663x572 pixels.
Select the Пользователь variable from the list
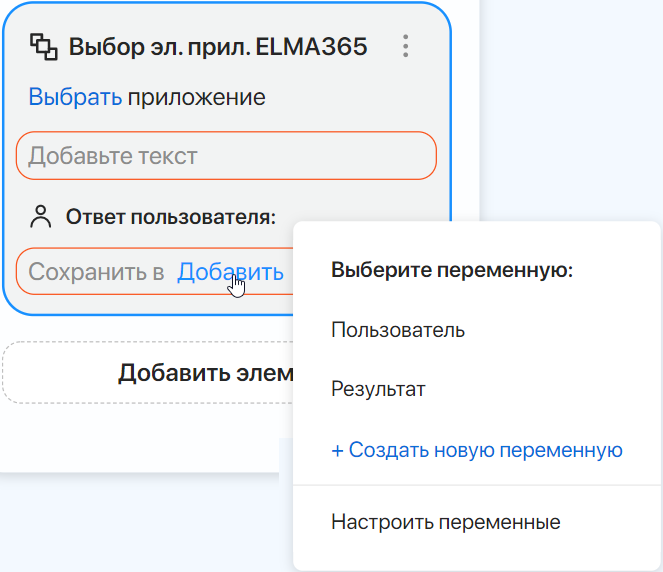(x=398, y=330)
